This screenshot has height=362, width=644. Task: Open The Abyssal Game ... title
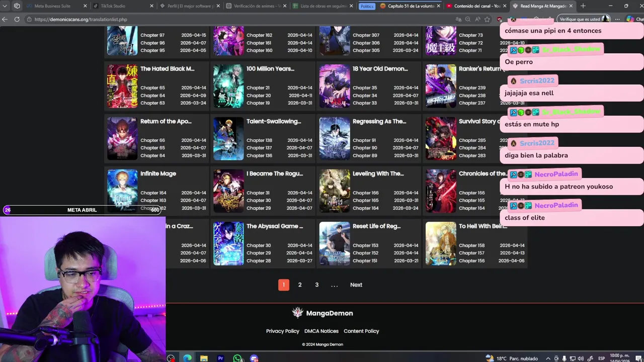[x=275, y=226]
